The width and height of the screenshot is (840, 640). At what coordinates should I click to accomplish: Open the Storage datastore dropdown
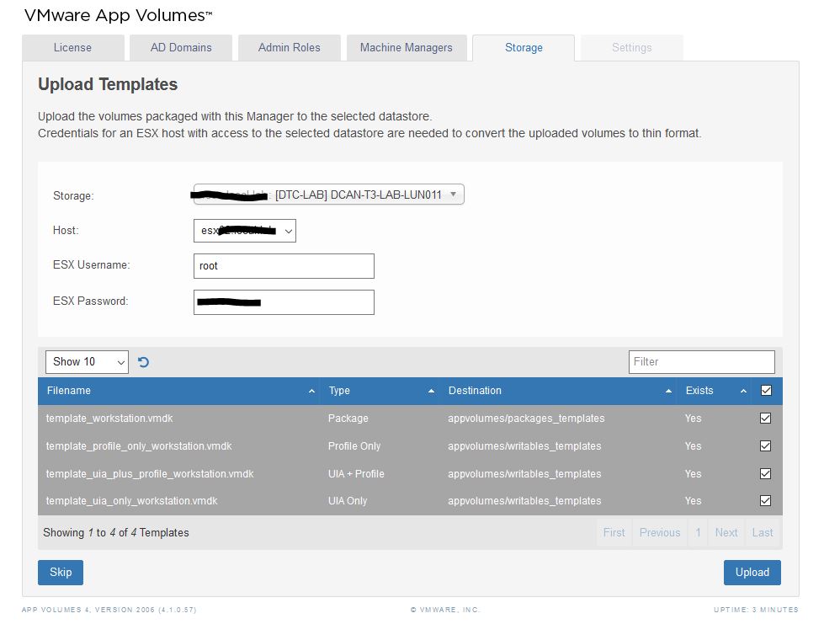pos(328,195)
